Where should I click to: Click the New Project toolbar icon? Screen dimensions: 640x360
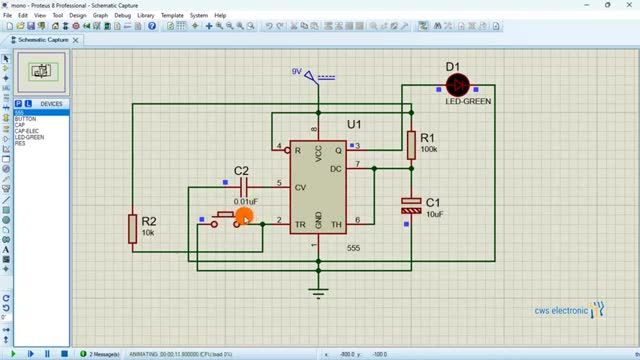tap(10, 26)
